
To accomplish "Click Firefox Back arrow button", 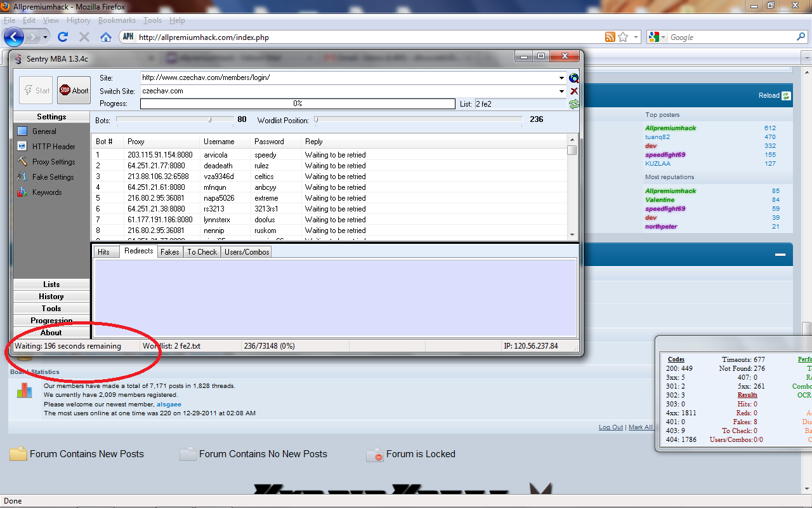I will (x=14, y=37).
